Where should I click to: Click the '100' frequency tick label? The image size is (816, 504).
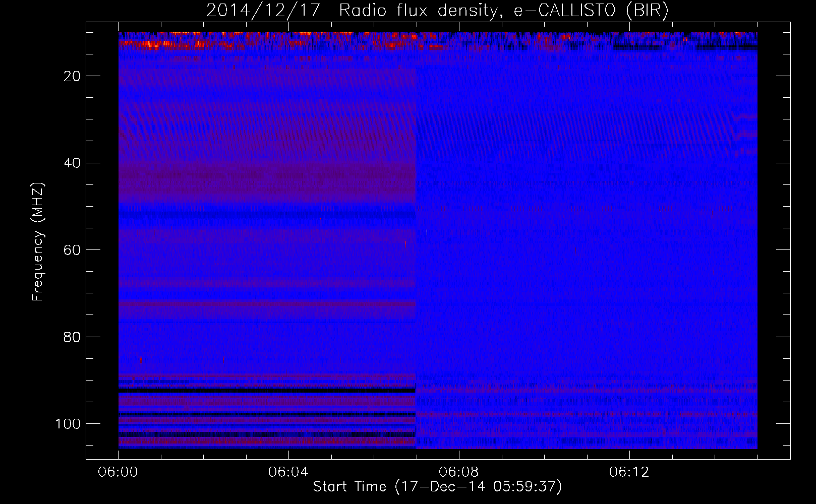click(68, 424)
